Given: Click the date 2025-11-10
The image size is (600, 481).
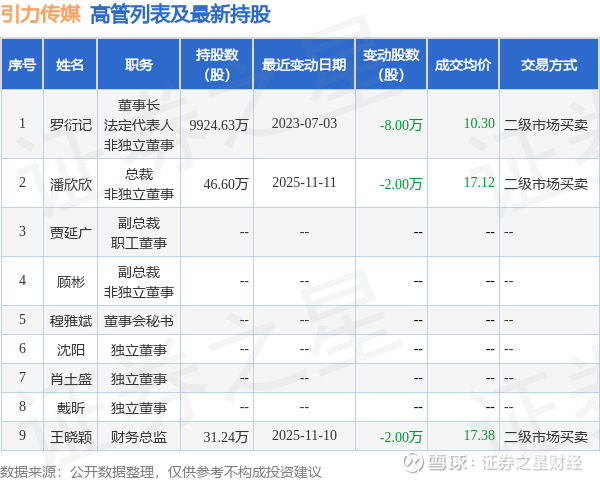Looking at the screenshot, I should click(304, 435).
